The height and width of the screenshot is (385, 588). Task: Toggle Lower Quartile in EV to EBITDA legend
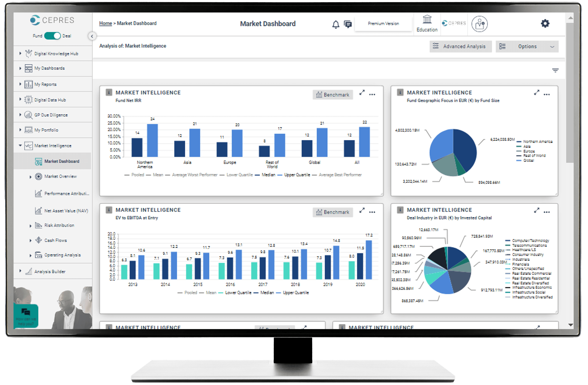pyautogui.click(x=235, y=293)
